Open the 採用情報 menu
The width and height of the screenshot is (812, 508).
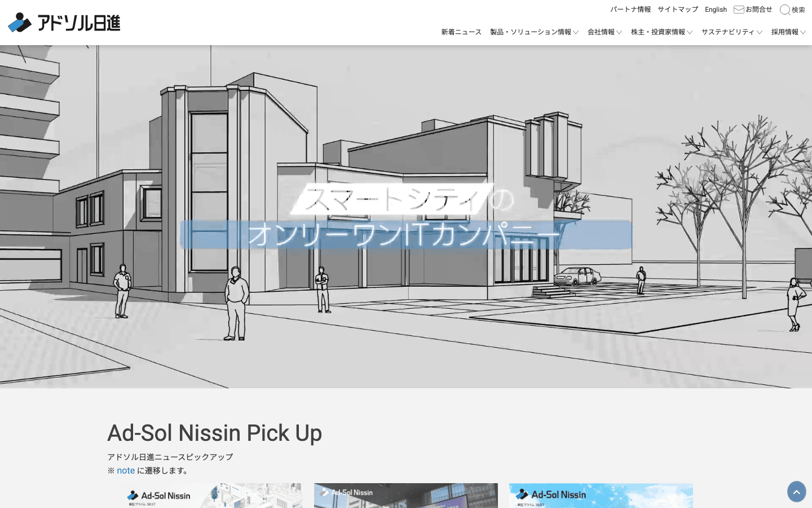click(x=785, y=32)
